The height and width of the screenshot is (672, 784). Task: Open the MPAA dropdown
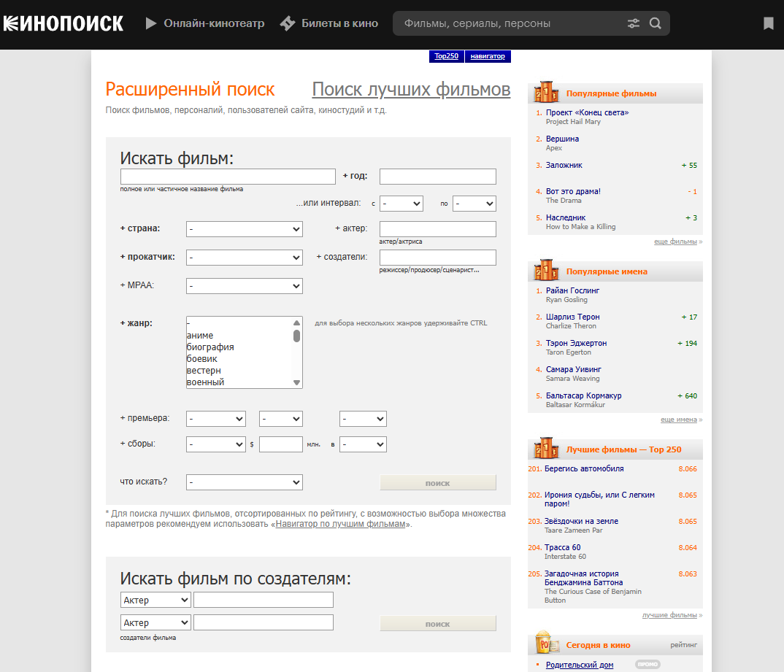245,286
